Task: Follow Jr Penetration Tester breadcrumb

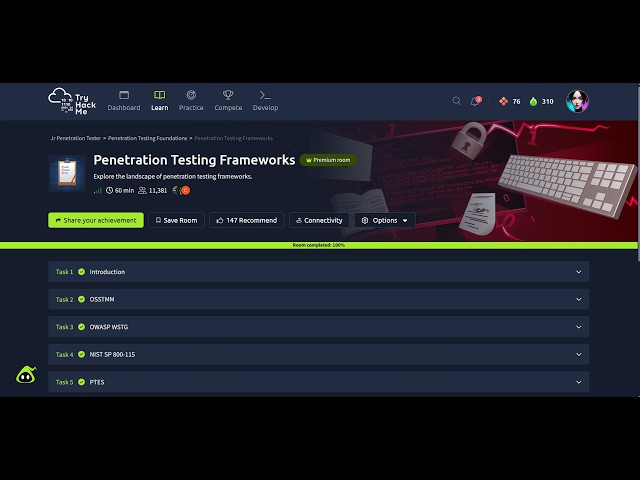Action: click(76, 138)
